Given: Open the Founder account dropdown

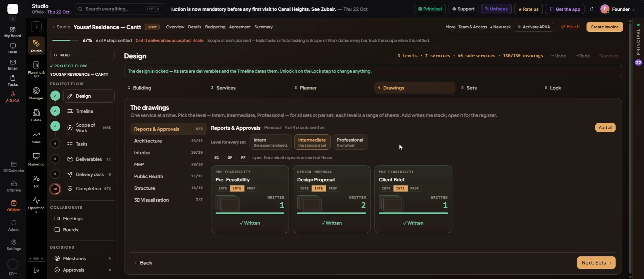Looking at the screenshot, I should (x=619, y=9).
